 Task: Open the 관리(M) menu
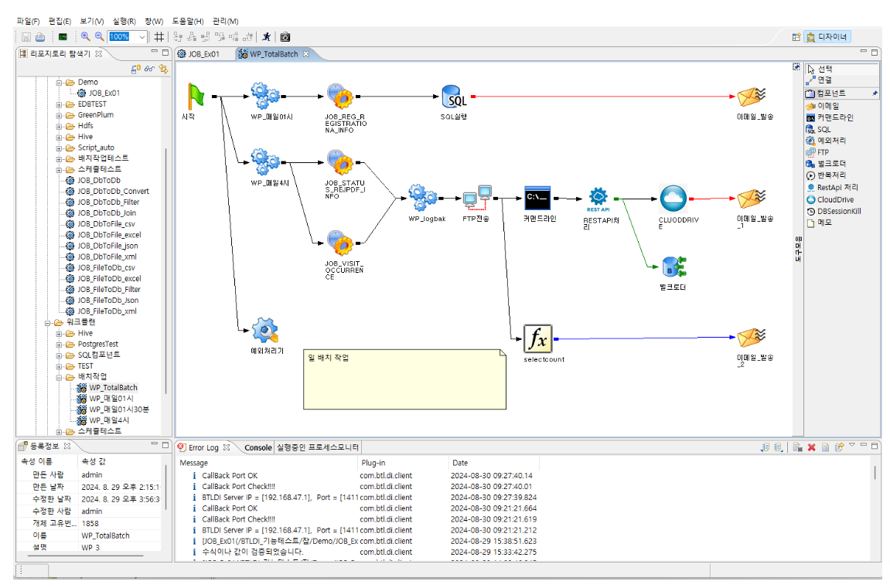[x=225, y=21]
